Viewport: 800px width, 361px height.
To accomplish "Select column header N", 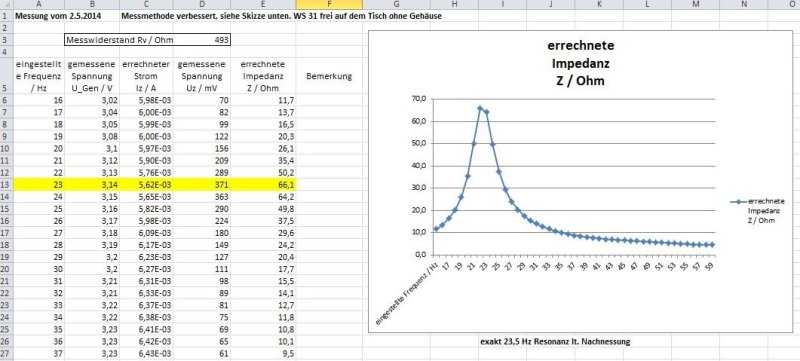I will [x=743, y=5].
